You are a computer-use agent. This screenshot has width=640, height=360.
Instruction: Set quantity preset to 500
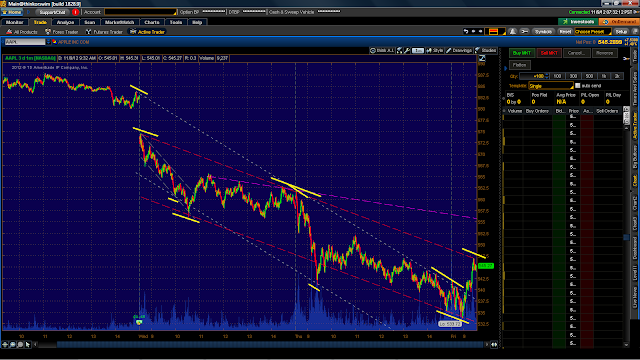[589, 76]
